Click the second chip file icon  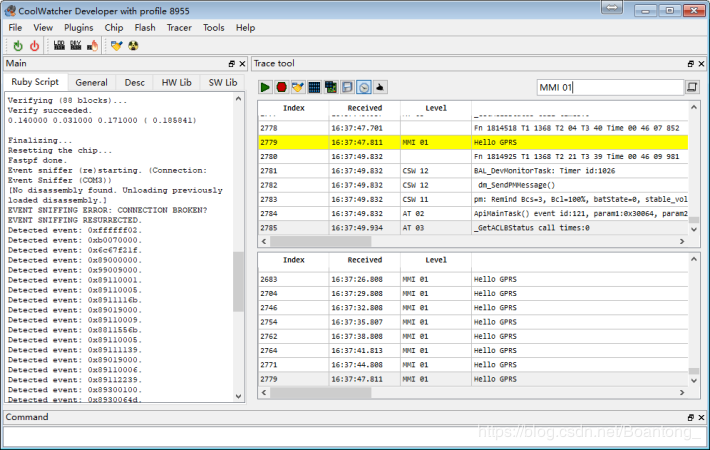pyautogui.click(x=76, y=45)
